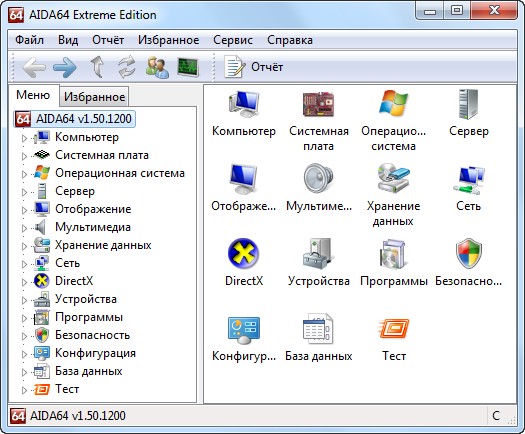Open the Сервис menu
The image size is (525, 434).
click(233, 40)
